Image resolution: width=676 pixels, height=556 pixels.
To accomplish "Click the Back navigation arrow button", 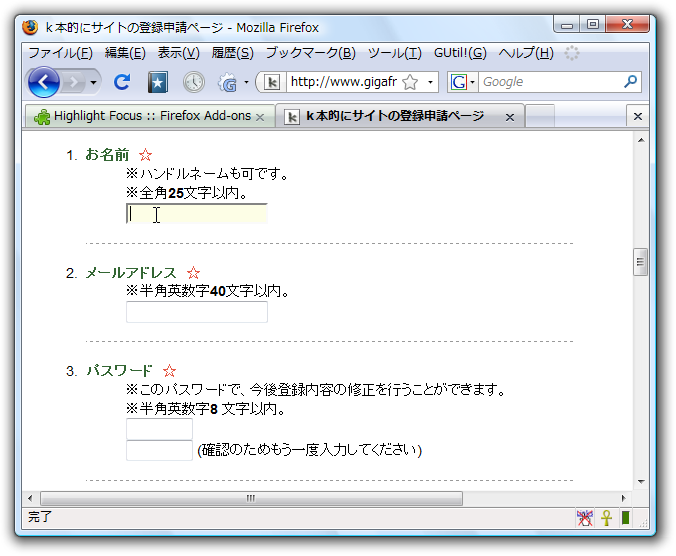I will pos(43,82).
